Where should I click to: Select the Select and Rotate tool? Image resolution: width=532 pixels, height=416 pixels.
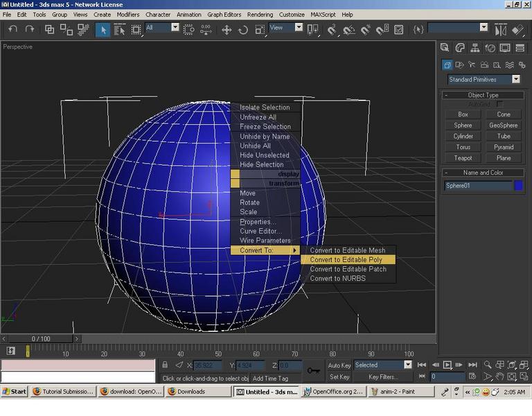(243, 30)
